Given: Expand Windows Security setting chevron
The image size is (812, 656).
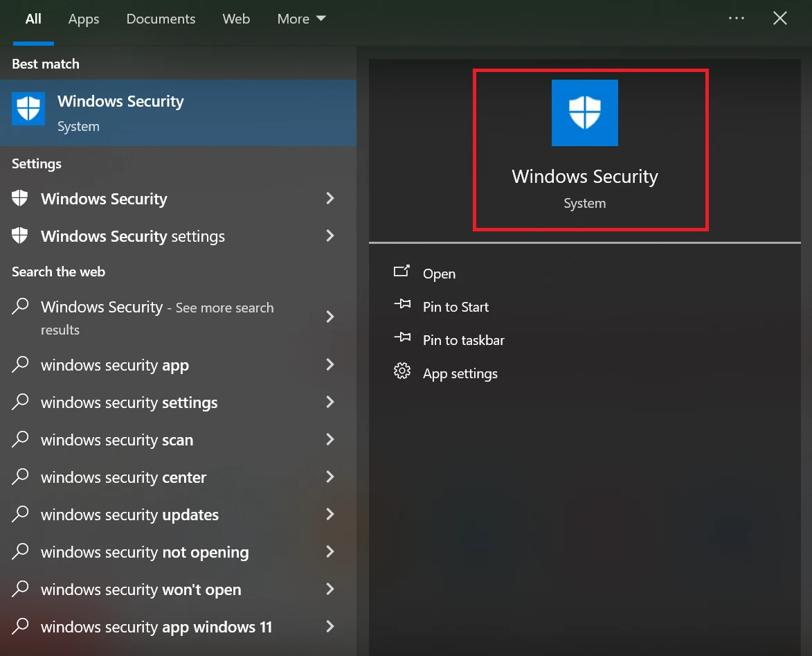Looking at the screenshot, I should 330,198.
